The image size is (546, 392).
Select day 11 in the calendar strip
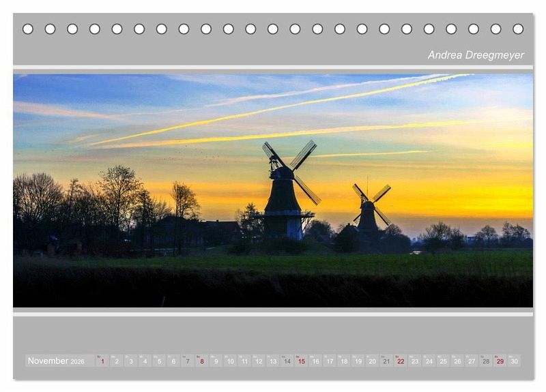(245, 361)
